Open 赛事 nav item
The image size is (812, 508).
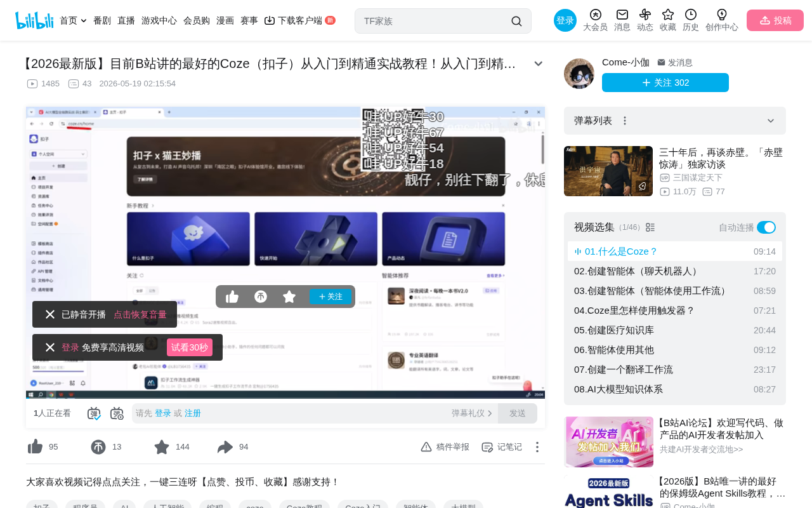249,20
